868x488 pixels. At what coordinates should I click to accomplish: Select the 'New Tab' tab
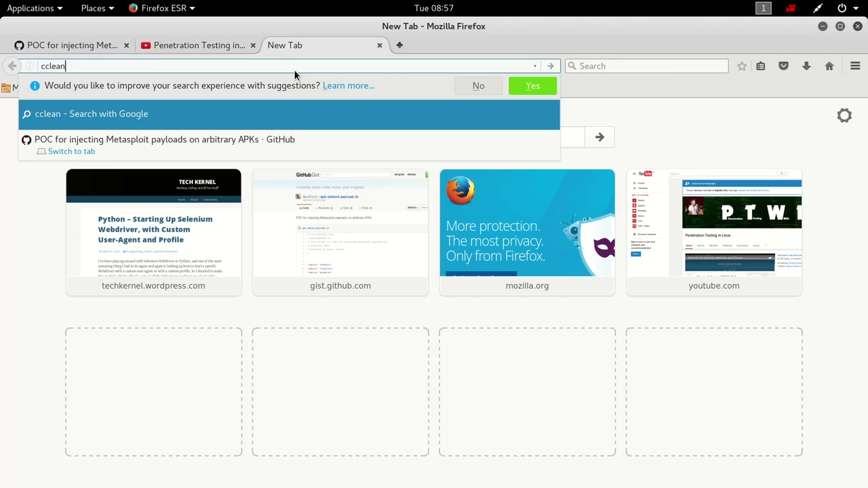click(x=324, y=45)
